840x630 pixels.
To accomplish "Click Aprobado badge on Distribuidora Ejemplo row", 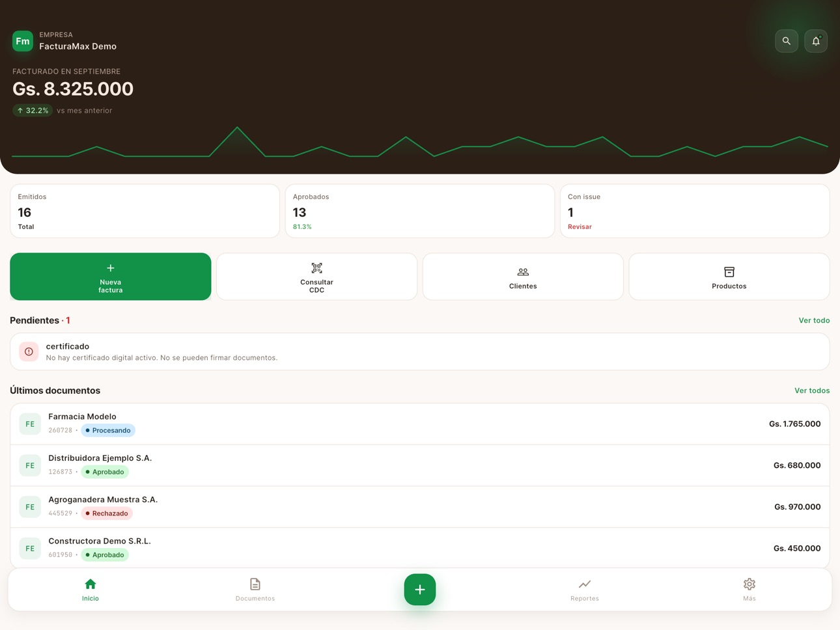I will 105,472.
